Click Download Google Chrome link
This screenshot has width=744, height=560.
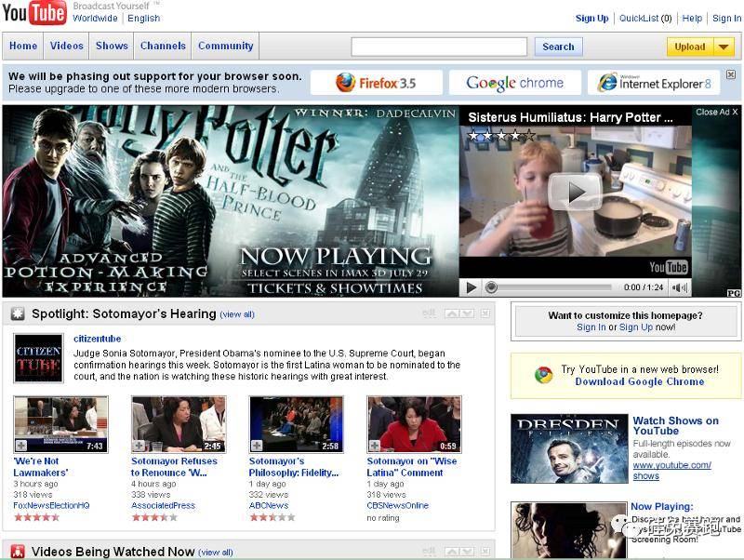click(640, 381)
